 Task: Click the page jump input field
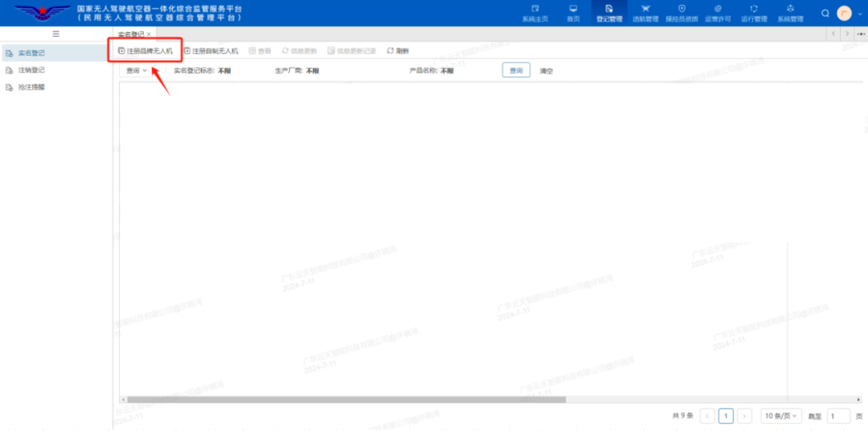point(838,416)
